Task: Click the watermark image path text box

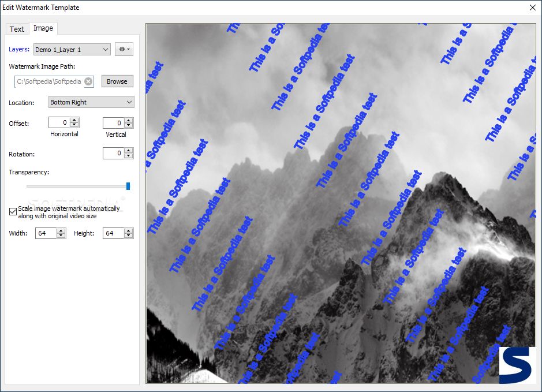Action: click(49, 81)
